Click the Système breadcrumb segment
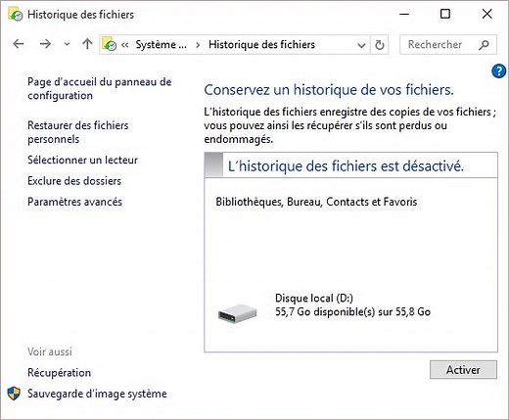Viewport: 509px width, 420px height. 162,44
